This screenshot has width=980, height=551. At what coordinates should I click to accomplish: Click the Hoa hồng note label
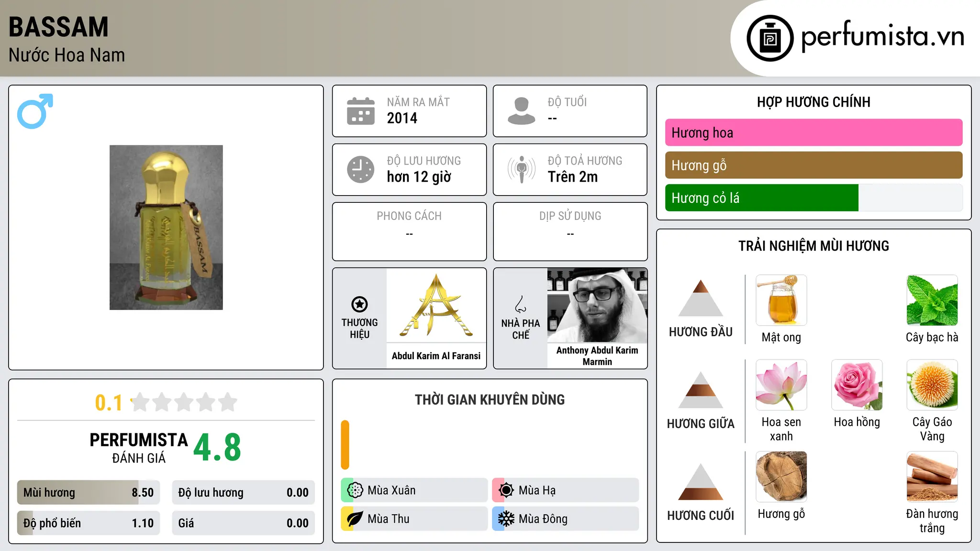[x=857, y=422]
